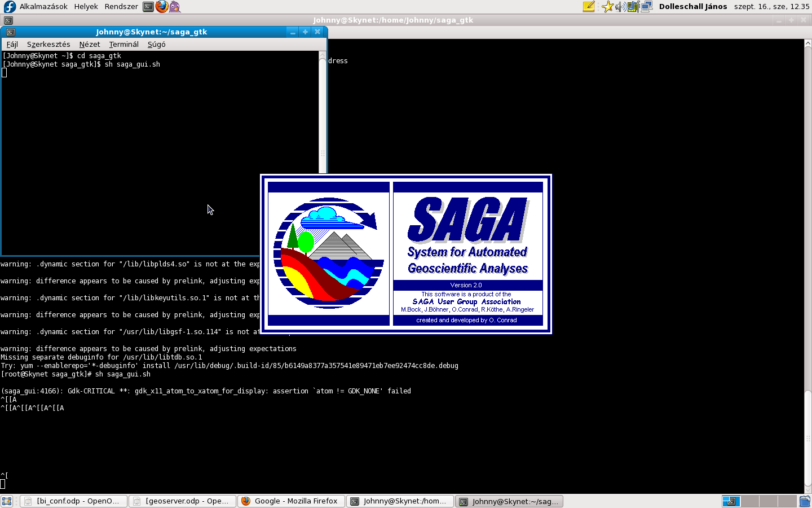Open the volume control speaker icon
This screenshot has height=508, width=812.
tap(620, 6)
